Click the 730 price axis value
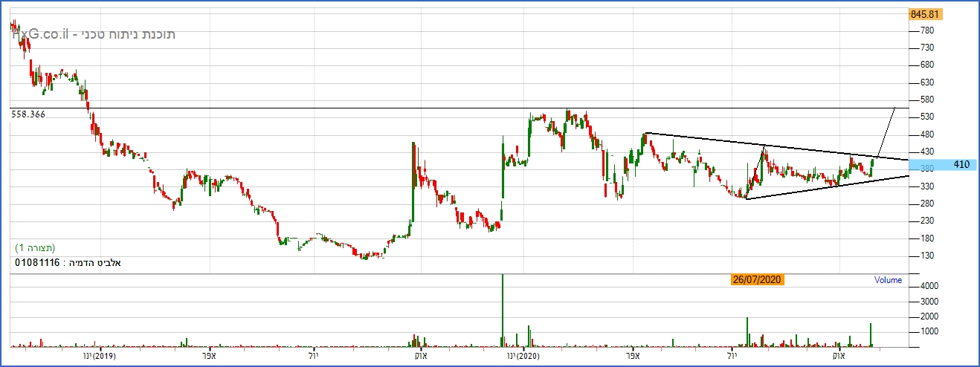 [x=926, y=48]
